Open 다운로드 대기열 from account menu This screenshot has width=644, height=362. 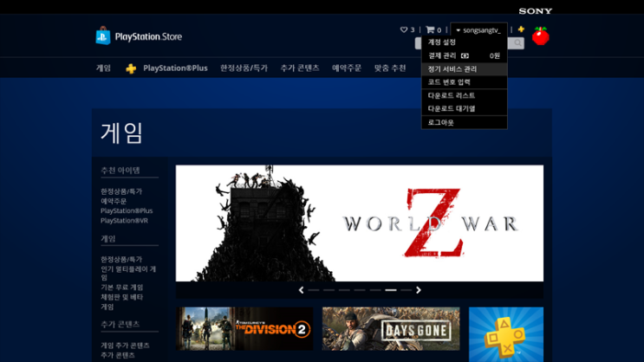pos(465,108)
